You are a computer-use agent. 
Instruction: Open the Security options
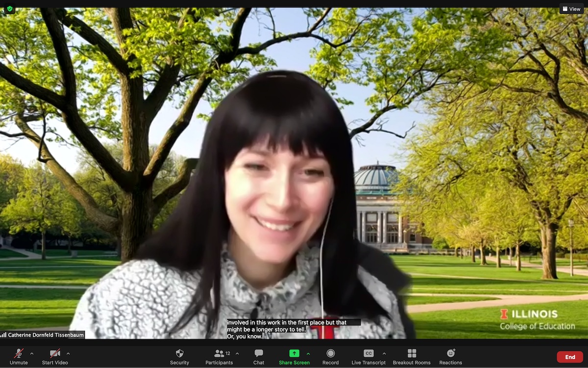[179, 356]
